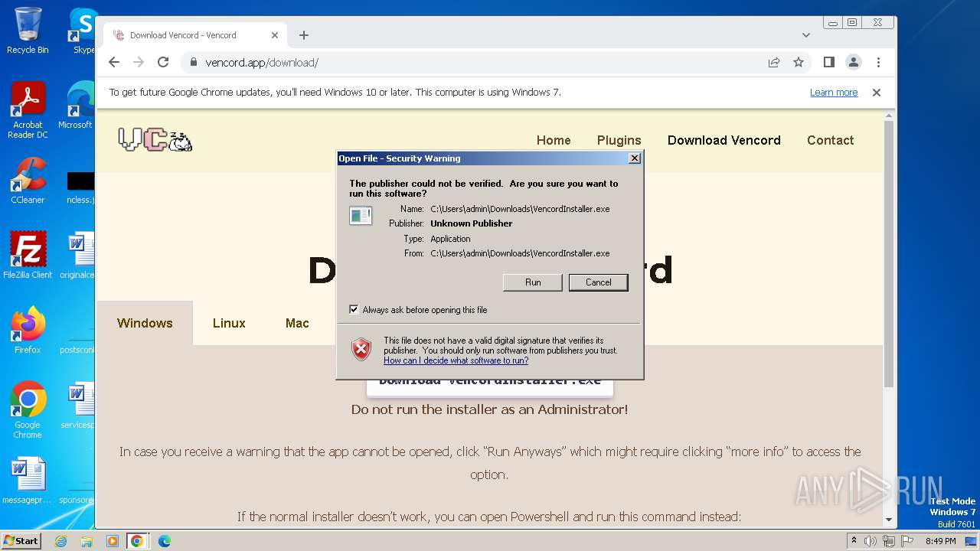Open Edge from the taskbar
The height and width of the screenshot is (551, 980).
165,541
